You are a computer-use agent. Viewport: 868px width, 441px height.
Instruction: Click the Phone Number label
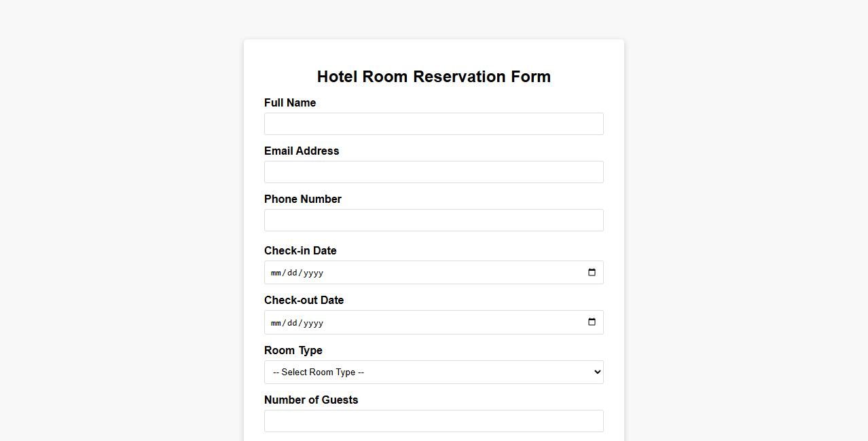(x=303, y=199)
